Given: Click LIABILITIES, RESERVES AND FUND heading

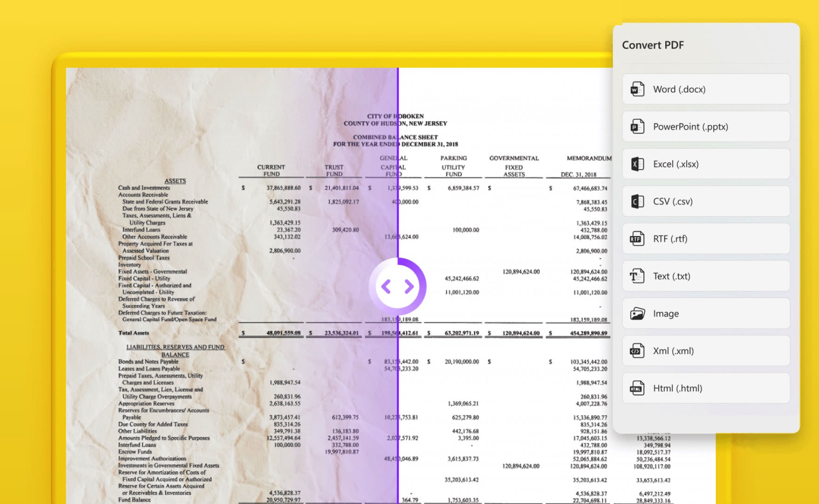Looking at the screenshot, I should coord(176,347).
